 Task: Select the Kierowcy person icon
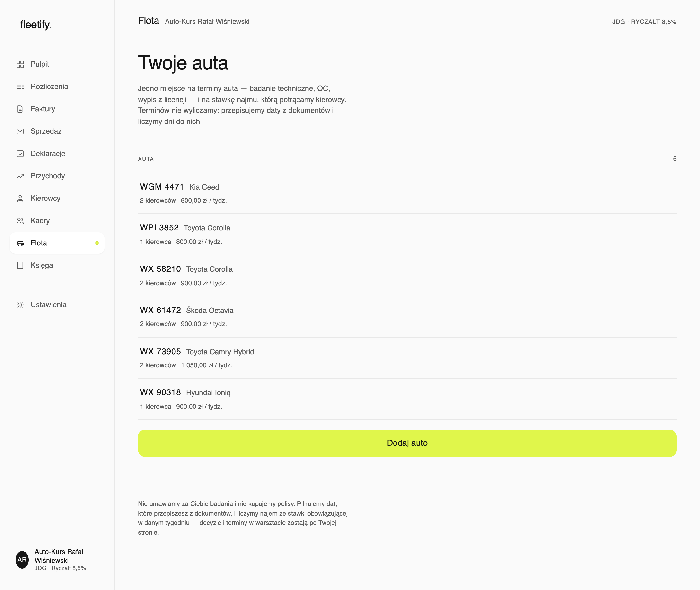20,198
